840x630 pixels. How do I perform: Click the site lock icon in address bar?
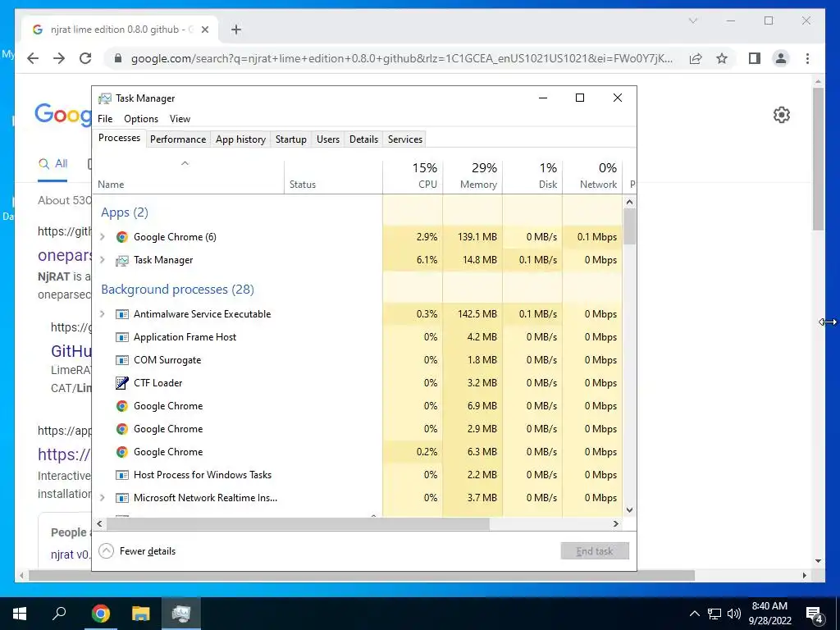coord(118,58)
